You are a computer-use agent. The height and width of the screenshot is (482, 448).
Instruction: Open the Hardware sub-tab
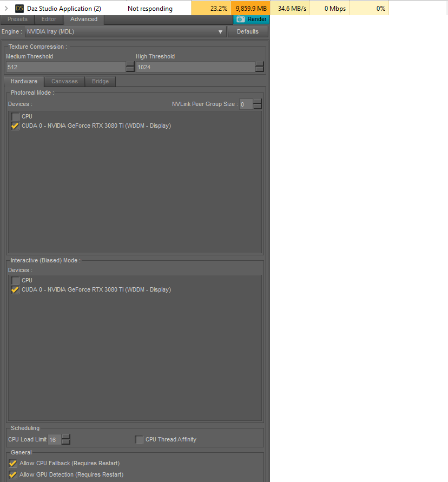24,82
